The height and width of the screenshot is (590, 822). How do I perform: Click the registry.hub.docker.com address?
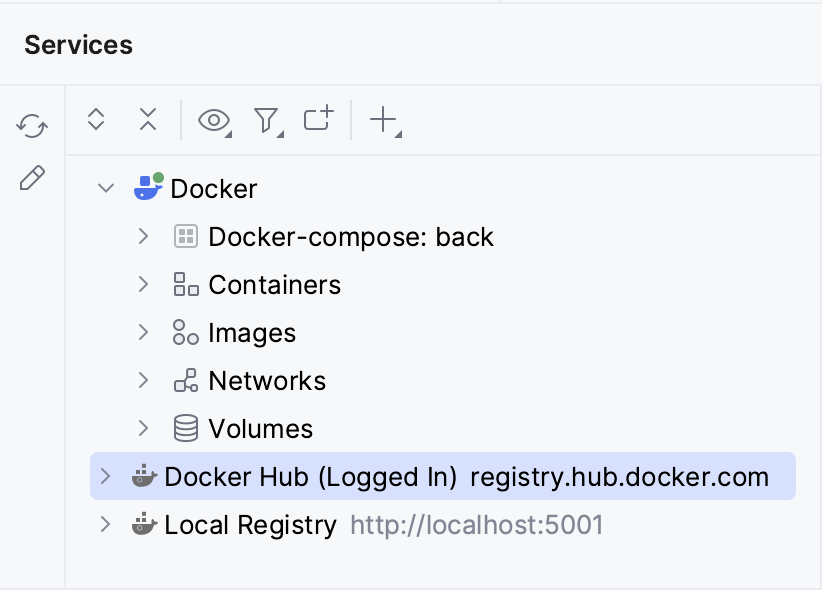620,477
